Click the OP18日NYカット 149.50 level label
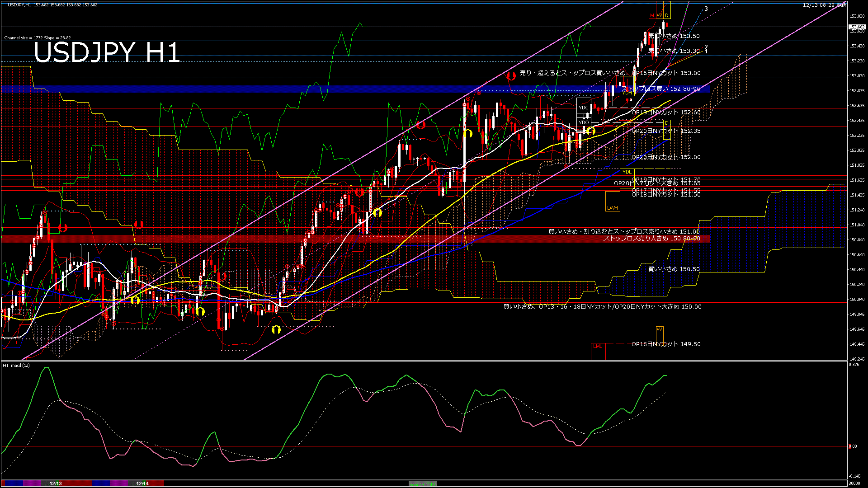The height and width of the screenshot is (488, 868). click(665, 344)
